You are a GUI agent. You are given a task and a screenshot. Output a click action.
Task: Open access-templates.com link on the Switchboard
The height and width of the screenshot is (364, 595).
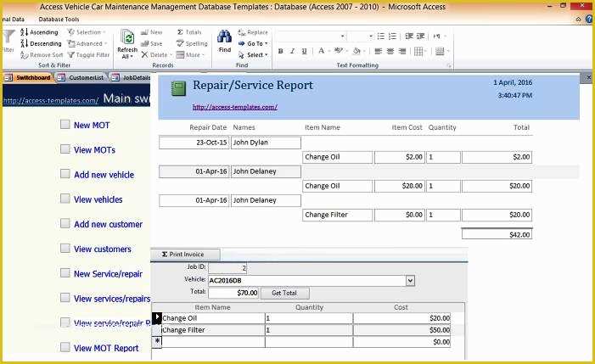click(50, 101)
